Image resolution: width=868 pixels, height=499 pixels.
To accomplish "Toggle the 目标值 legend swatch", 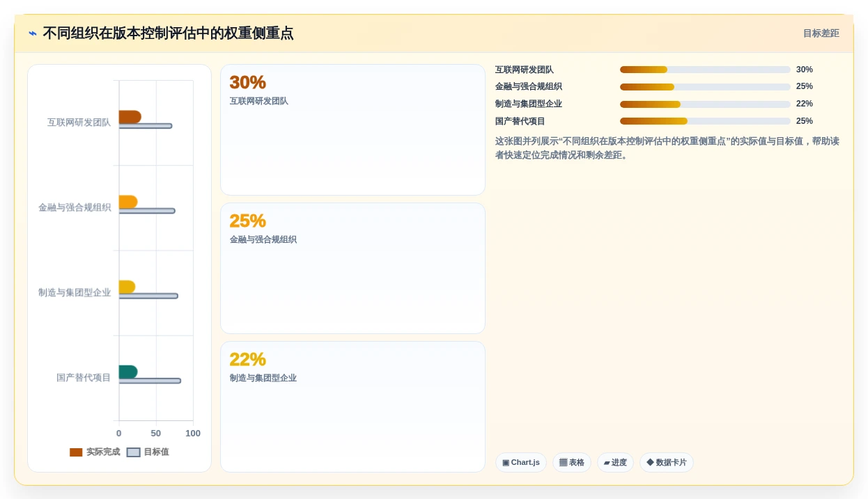I will (133, 452).
